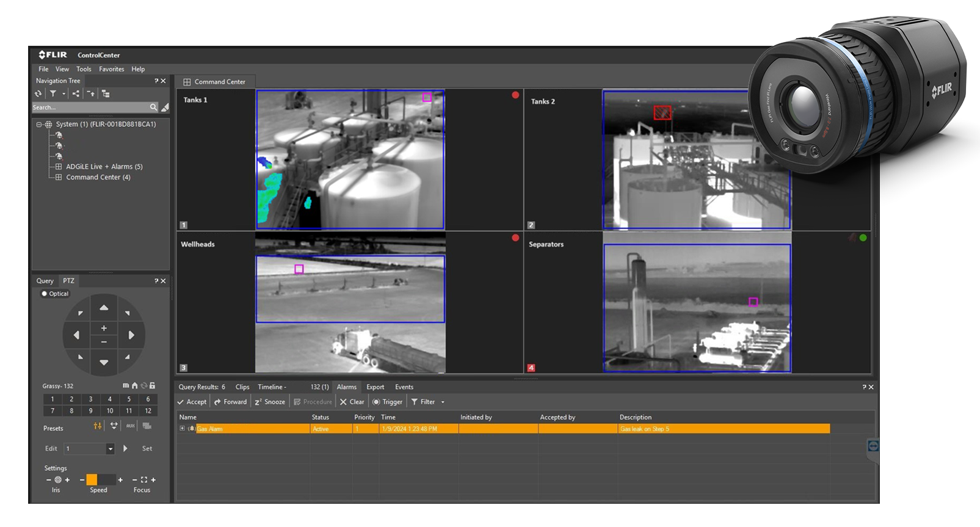Screen dimensions: 980x527
Task: Increase Focus with plus button
Action: 153,480
